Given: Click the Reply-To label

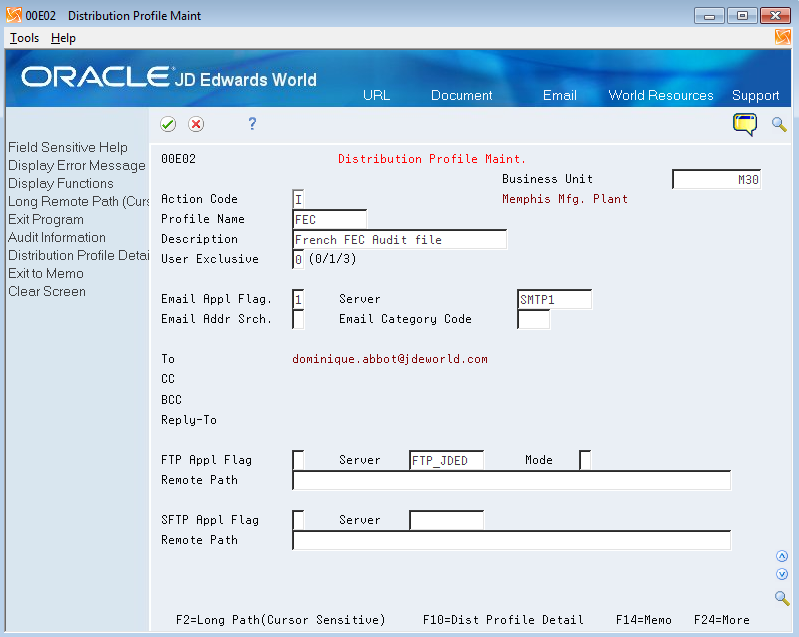Looking at the screenshot, I should (x=189, y=420).
